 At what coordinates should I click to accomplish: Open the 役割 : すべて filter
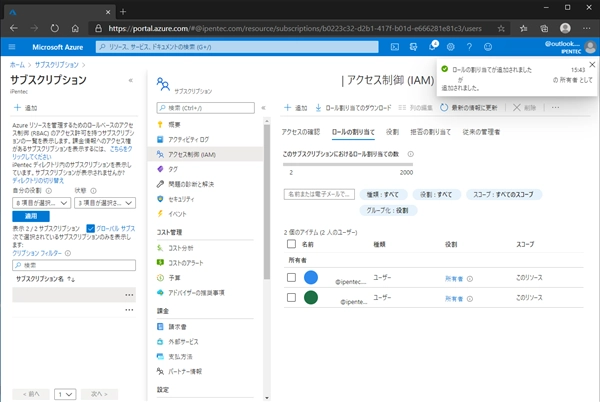[x=436, y=195]
